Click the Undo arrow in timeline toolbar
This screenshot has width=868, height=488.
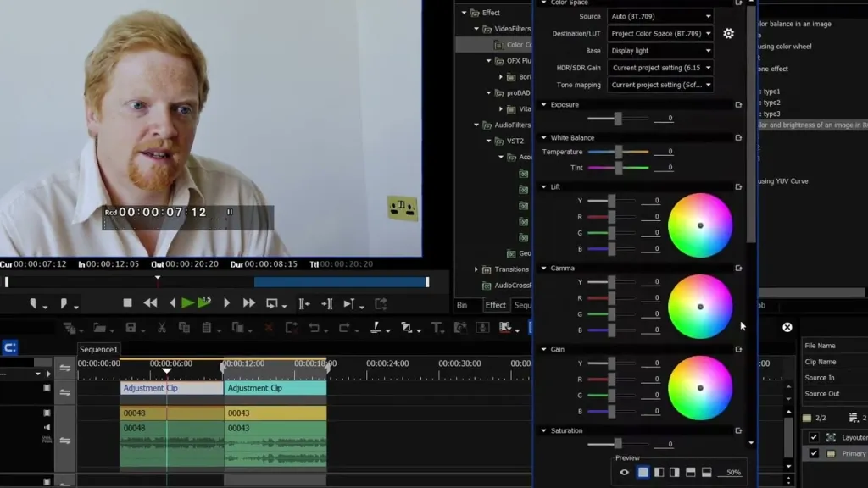pyautogui.click(x=314, y=328)
